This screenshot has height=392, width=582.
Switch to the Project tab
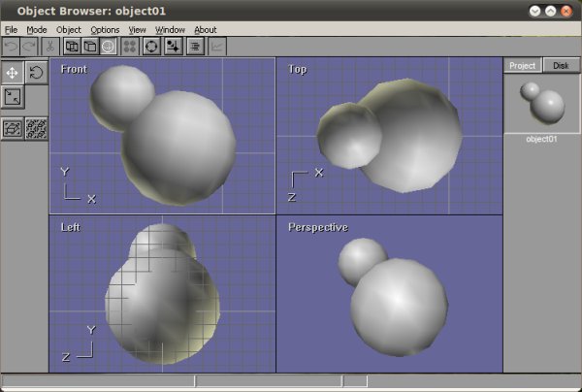[x=523, y=65]
